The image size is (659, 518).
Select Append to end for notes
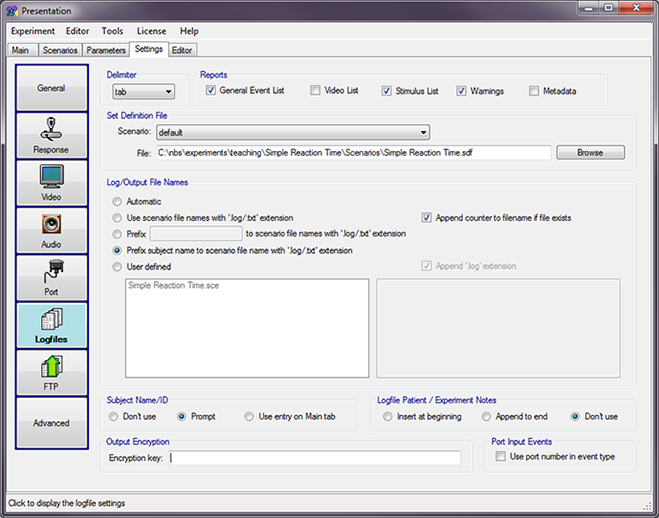click(486, 416)
